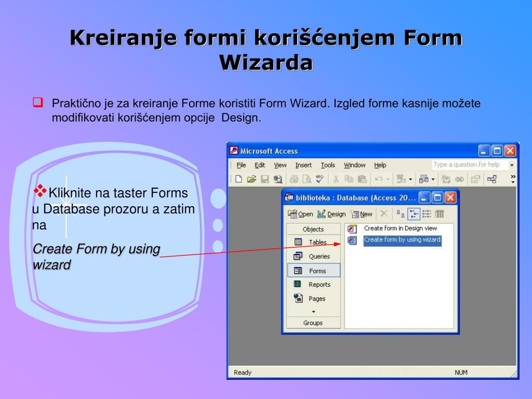Select Reports in the Objects list
Screen dimensions: 532x399
[x=313, y=284]
